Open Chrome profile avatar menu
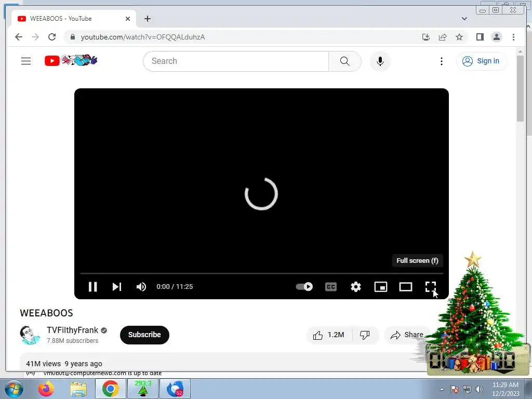 tap(496, 37)
